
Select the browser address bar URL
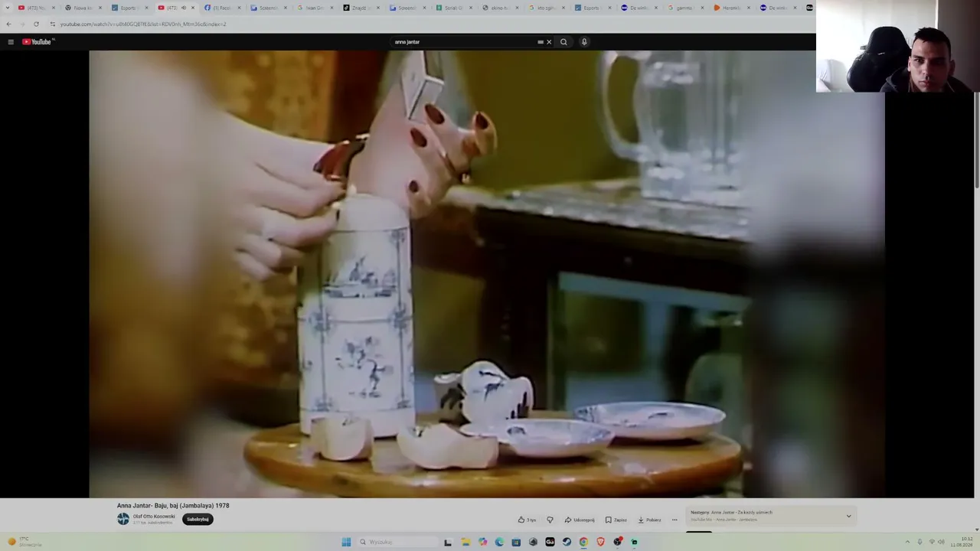pyautogui.click(x=144, y=24)
